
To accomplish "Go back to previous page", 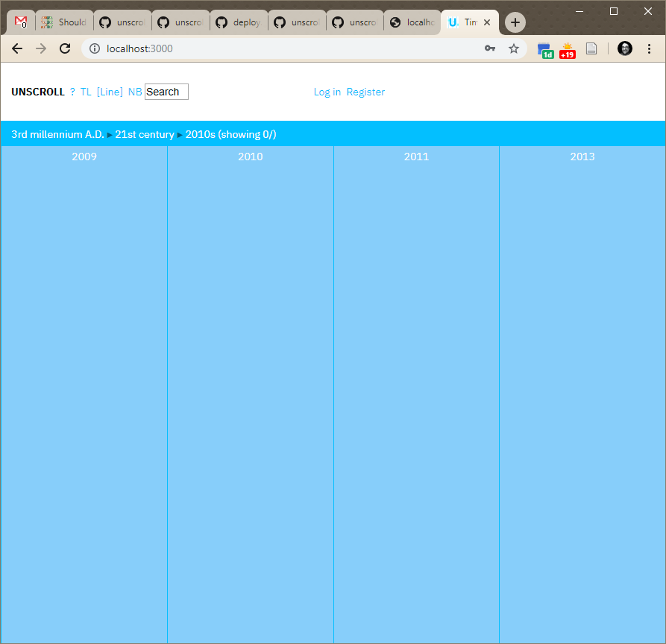I will [17, 48].
